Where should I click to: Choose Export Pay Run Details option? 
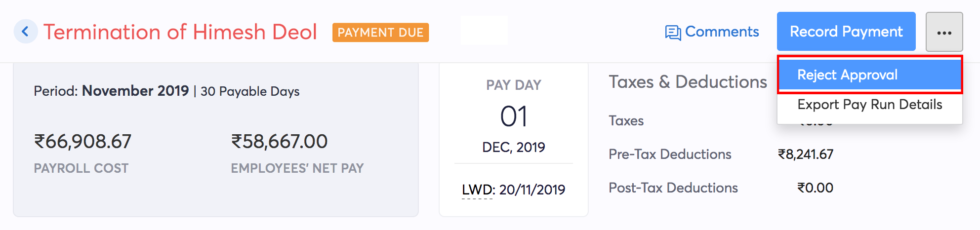coord(869,105)
